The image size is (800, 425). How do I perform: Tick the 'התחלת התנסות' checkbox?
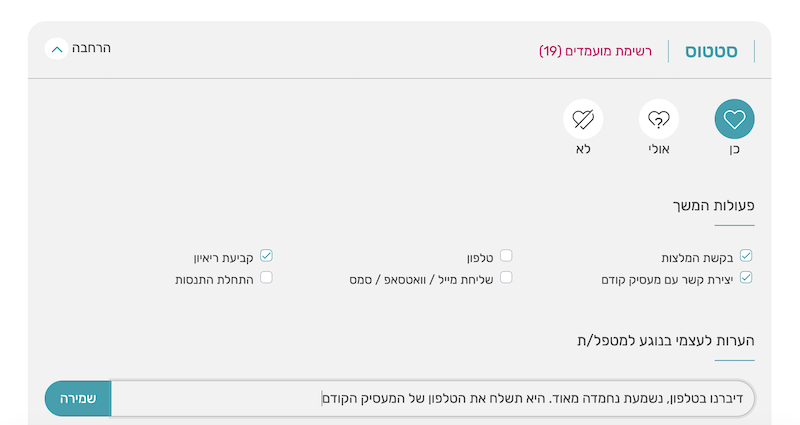pyautogui.click(x=267, y=277)
